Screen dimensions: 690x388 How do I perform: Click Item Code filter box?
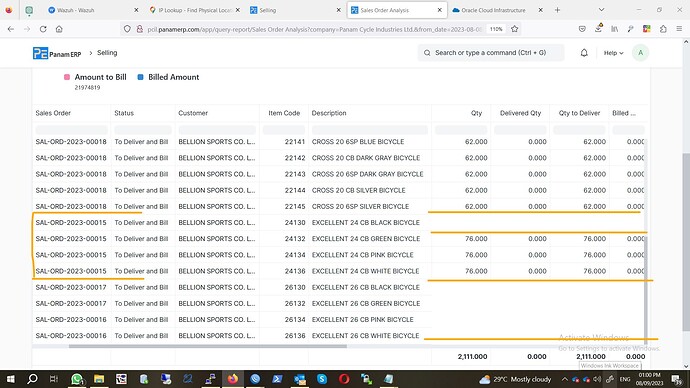[284, 130]
